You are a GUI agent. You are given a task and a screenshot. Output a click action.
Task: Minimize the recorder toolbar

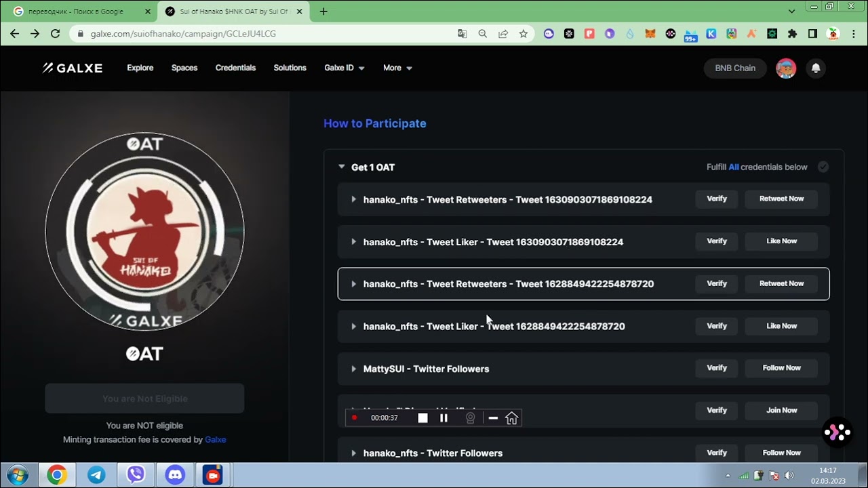493,418
